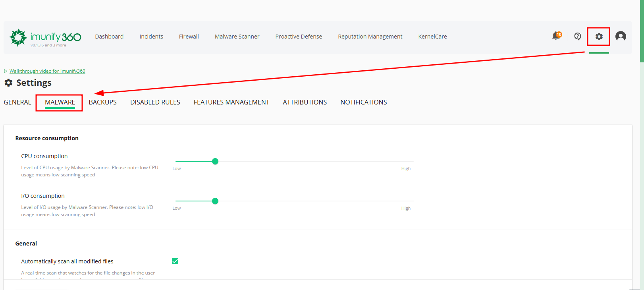Click the CPU consumption slider handle

point(215,161)
